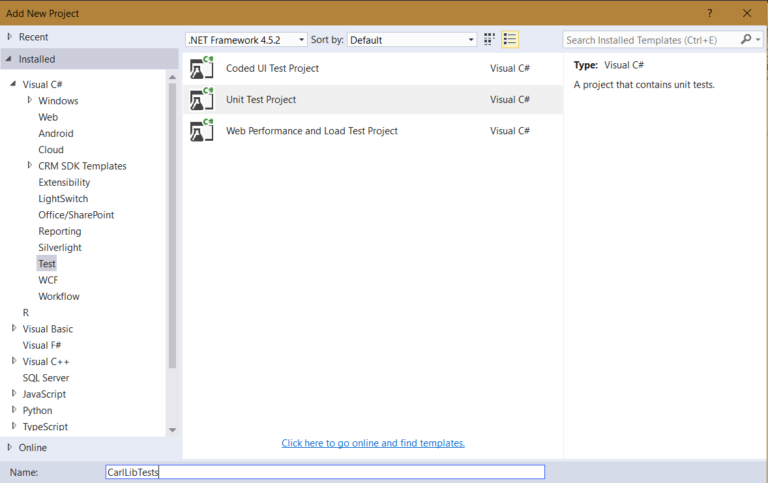Screen dimensions: 768x483
Task: Click the Web Performance and Load Test icon
Action: [x=202, y=131]
